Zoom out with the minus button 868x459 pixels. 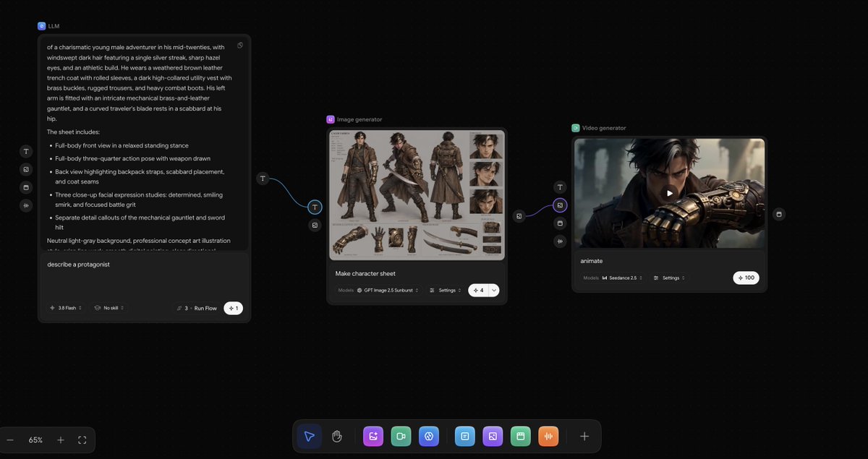[10, 439]
